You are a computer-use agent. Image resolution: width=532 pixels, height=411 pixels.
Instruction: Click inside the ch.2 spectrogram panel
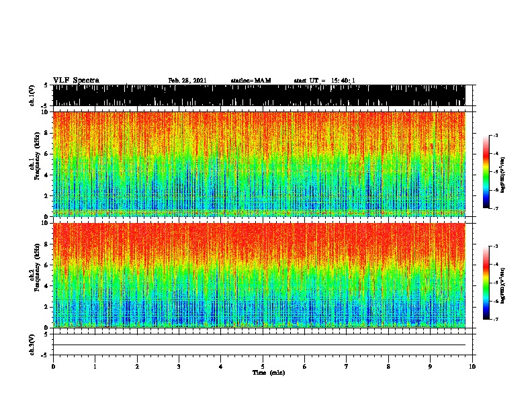[x=259, y=275]
